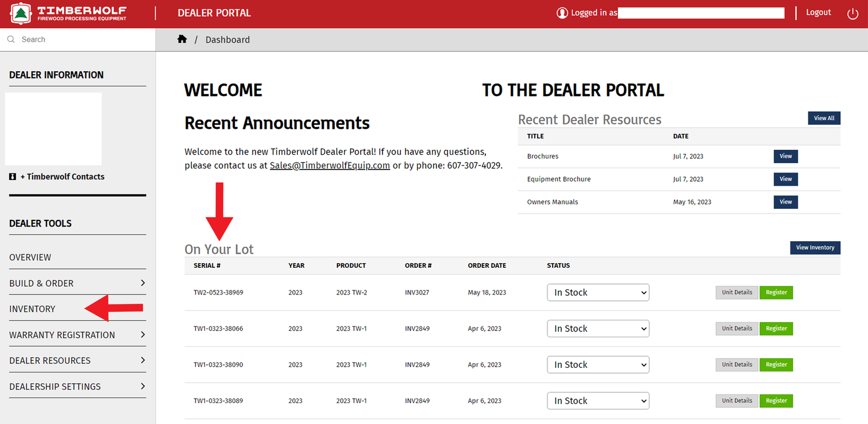
Task: Open status dropdown for TW1-0323-38089
Action: [x=598, y=401]
